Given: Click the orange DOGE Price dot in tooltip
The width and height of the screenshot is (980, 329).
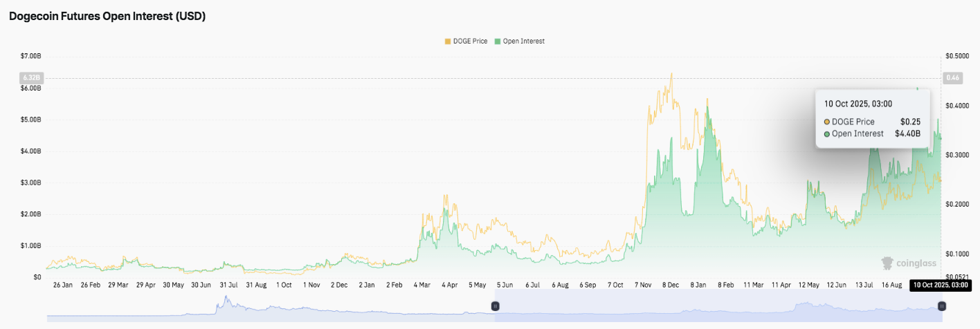Looking at the screenshot, I should tap(827, 122).
